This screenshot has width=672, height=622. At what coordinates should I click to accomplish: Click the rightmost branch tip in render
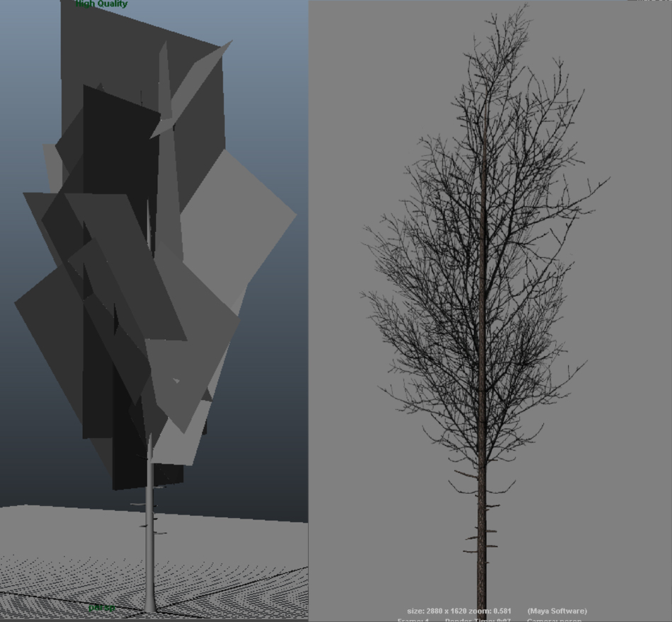607,180
